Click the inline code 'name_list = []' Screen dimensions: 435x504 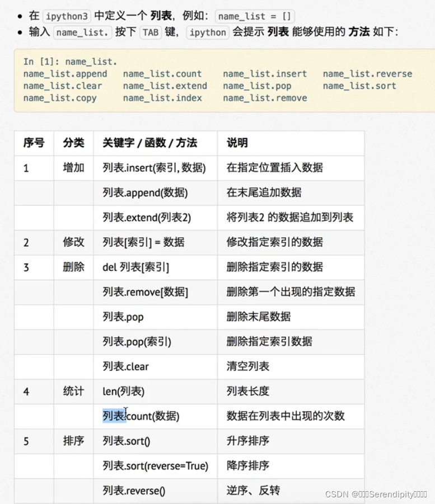(255, 16)
